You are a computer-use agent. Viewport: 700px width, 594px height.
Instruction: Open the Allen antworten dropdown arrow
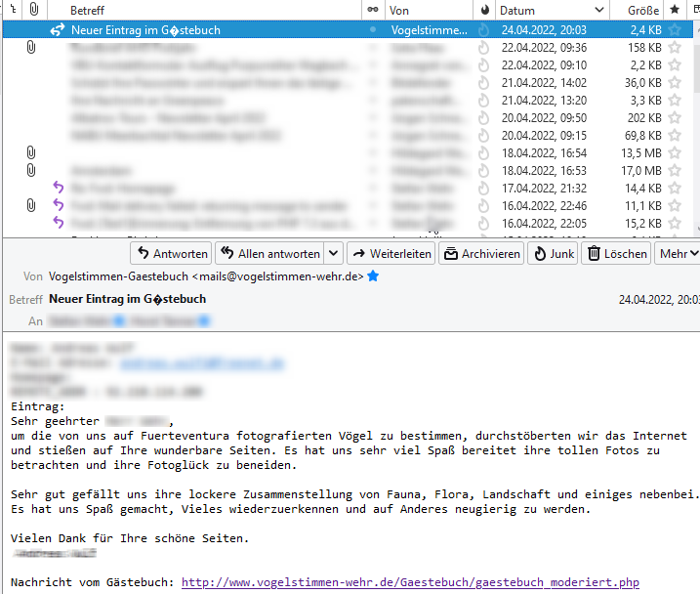click(334, 253)
